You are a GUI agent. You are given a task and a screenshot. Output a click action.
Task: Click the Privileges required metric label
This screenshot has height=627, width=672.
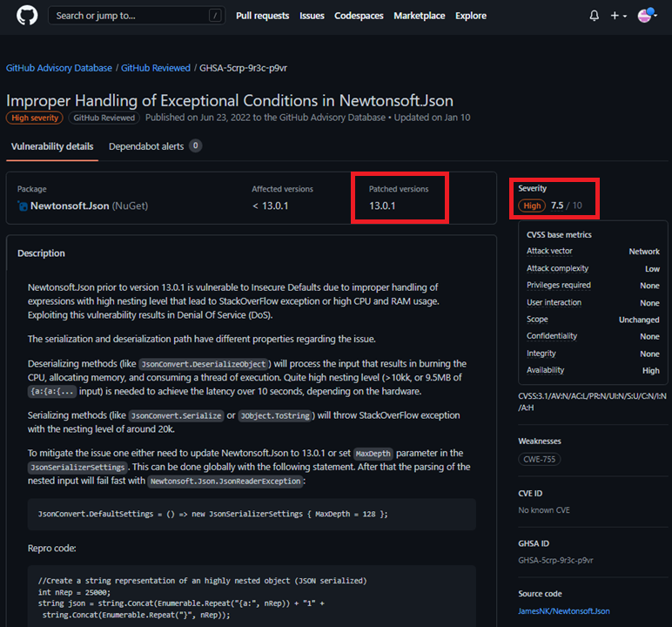pyautogui.click(x=559, y=285)
